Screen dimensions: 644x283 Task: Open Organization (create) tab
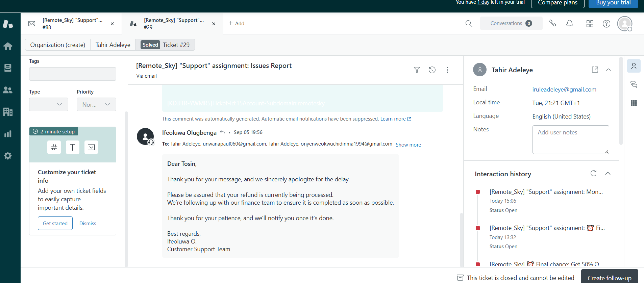tap(58, 45)
